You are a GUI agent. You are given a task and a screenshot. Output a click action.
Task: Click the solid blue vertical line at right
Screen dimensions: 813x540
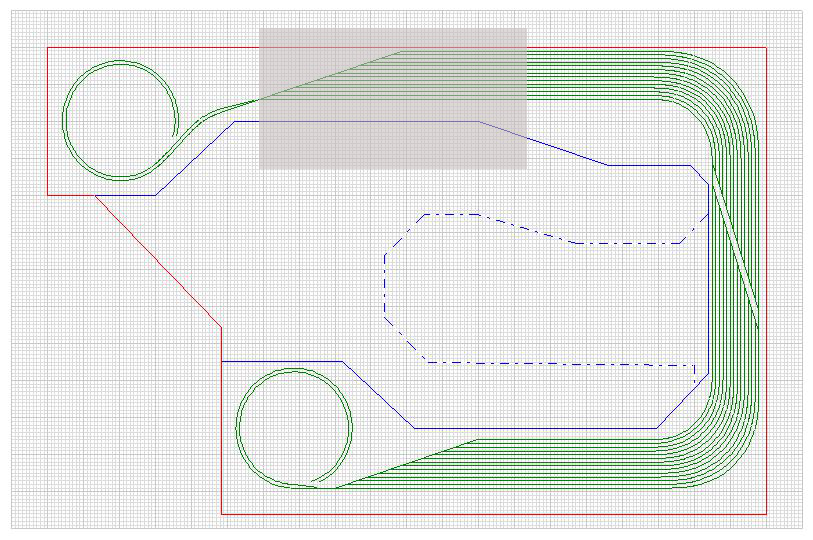point(709,280)
